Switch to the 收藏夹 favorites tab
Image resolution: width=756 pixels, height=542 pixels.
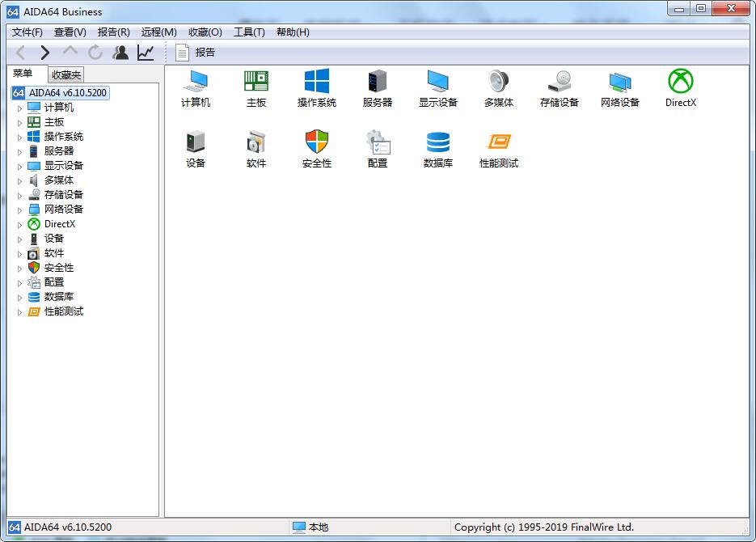[66, 74]
